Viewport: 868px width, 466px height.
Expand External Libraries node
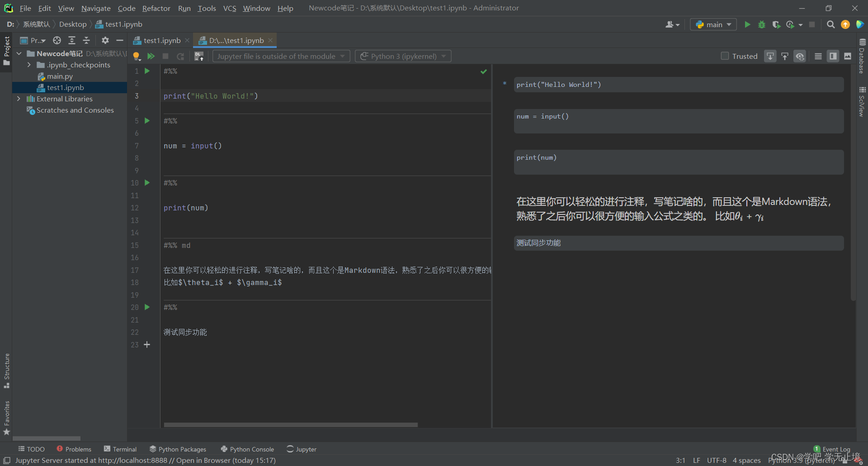point(19,99)
